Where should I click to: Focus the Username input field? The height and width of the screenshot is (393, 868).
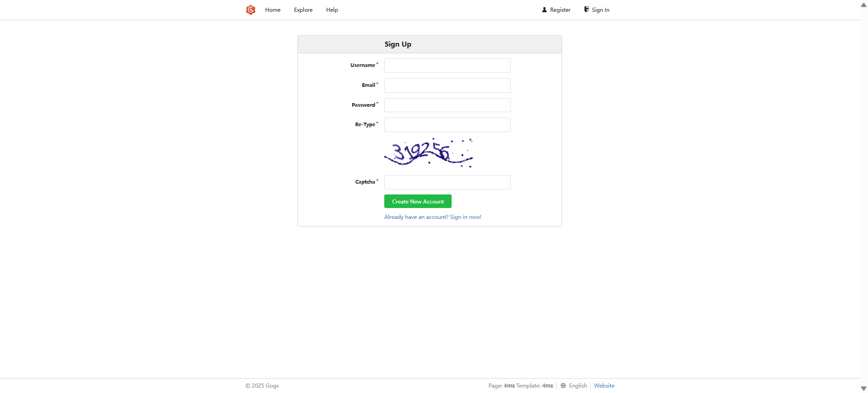tap(448, 66)
